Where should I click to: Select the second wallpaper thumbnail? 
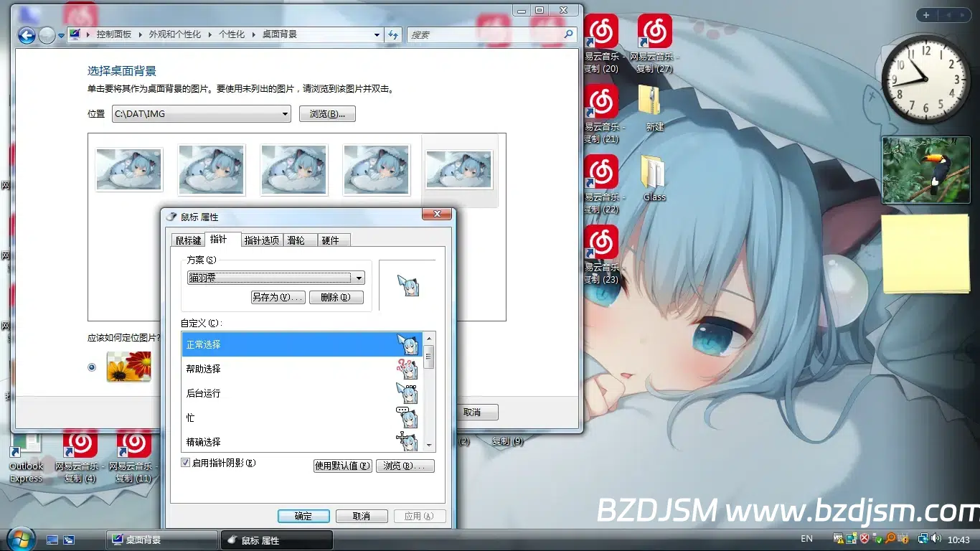[212, 170]
